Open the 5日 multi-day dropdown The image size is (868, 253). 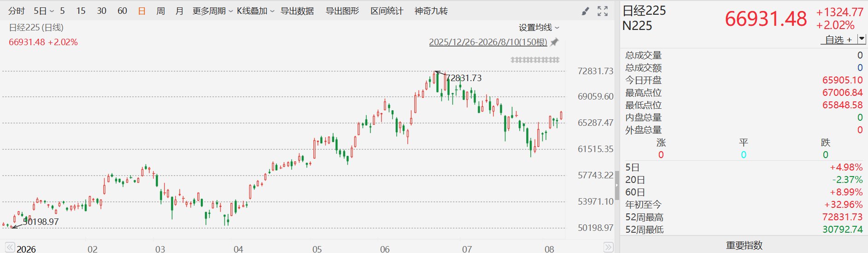[x=44, y=11]
